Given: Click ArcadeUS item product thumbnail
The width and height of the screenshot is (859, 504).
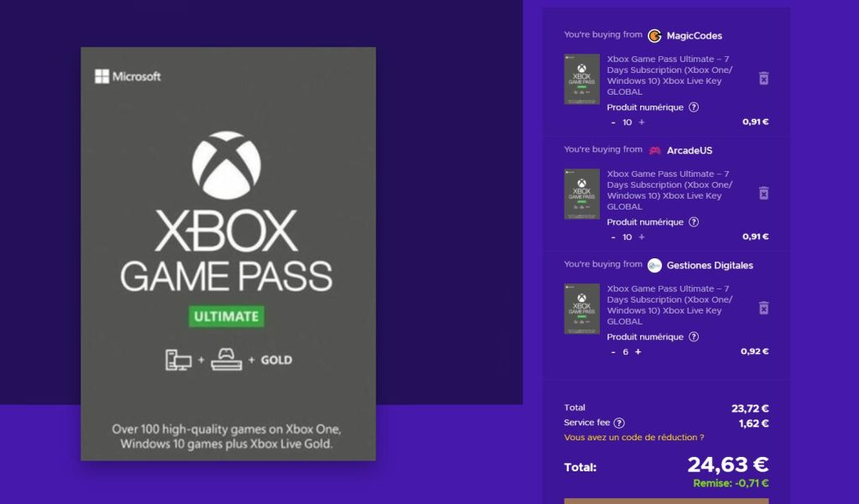Looking at the screenshot, I should click(x=582, y=194).
